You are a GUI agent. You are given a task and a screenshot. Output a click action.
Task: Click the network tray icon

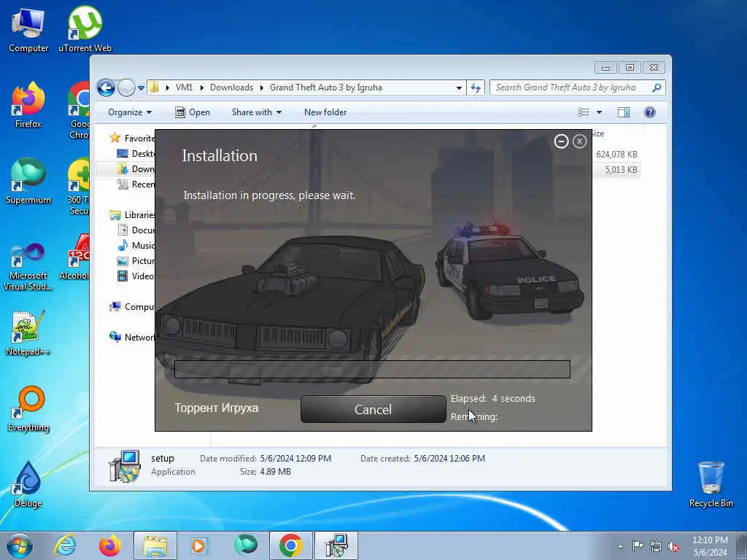(656, 546)
